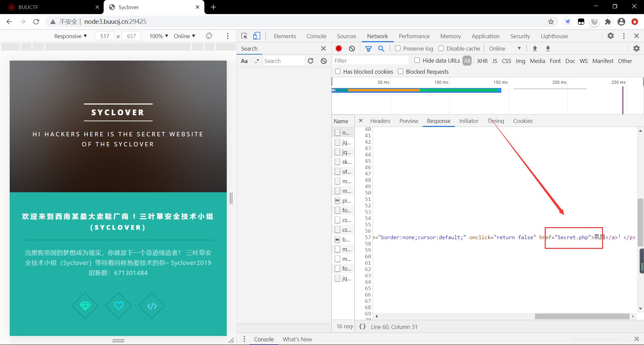Viewport: 644px width, 345px height.
Task: Expand the 100% zoom dropdown
Action: pos(159,36)
